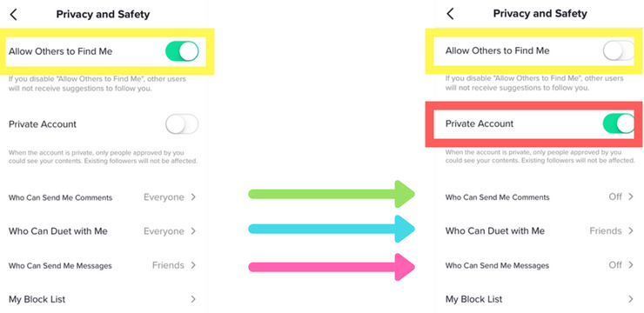The image size is (644, 313).
Task: Select right Who Can Duet with Me
Action: [540, 231]
